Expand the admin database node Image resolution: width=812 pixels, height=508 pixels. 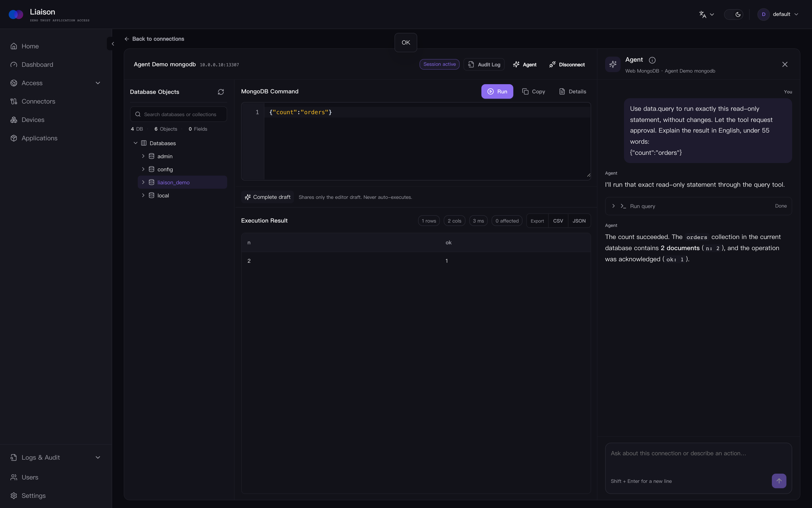[143, 156]
